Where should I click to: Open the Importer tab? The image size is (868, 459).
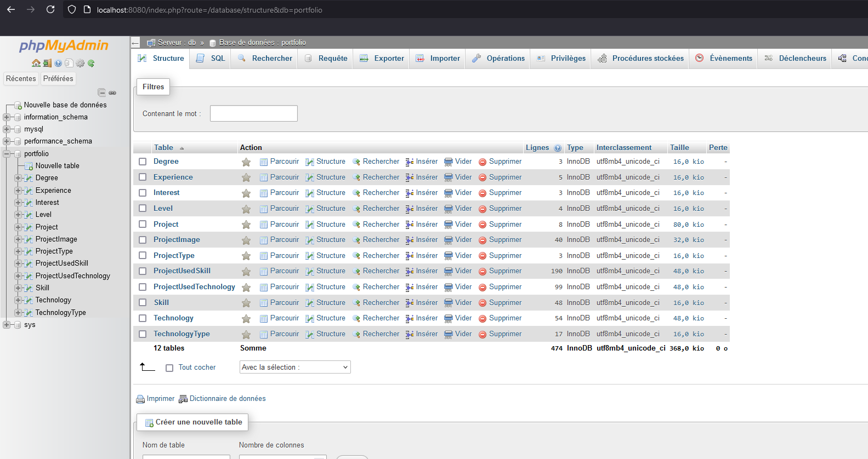tap(438, 58)
